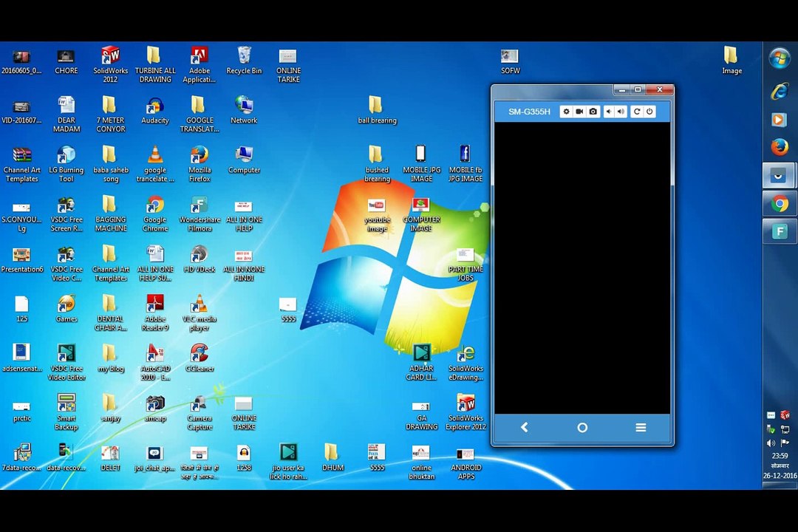798x532 pixels.
Task: Select the VSDC Free Video Editor icon
Action: coord(66,363)
